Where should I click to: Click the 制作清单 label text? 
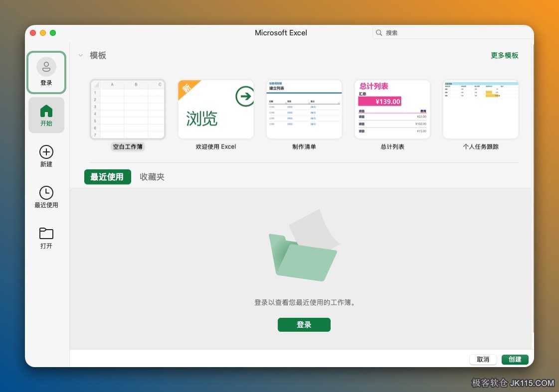click(304, 146)
